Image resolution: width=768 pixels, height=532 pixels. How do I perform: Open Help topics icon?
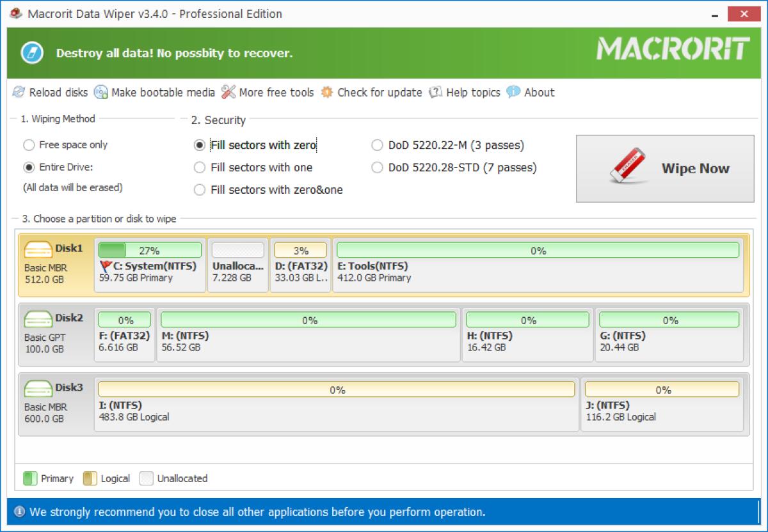point(436,93)
